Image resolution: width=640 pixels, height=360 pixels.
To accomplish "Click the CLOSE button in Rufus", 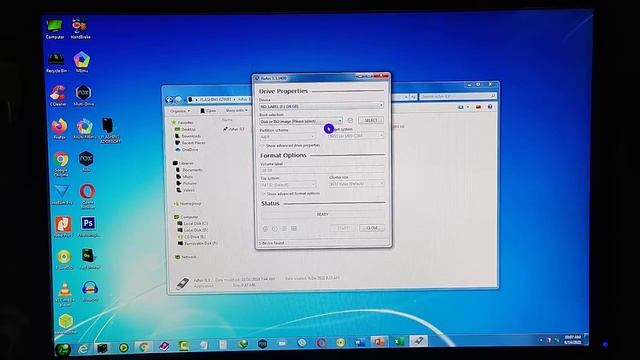I will (372, 228).
